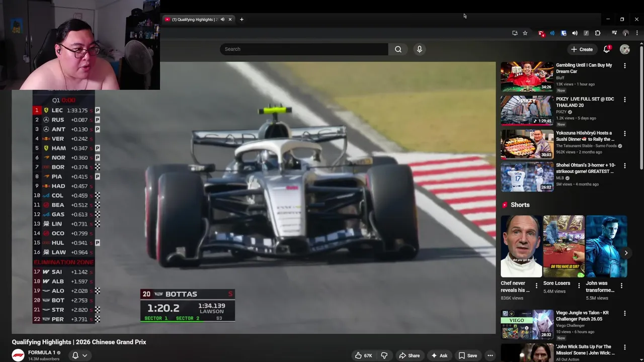Open the Chrome profile avatar
The width and height of the screenshot is (644, 362).
(626, 33)
